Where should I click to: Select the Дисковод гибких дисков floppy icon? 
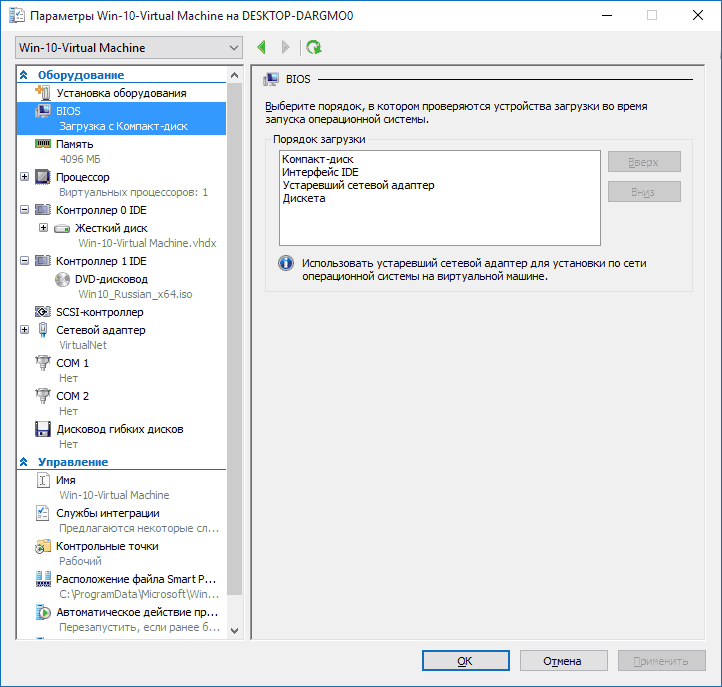coord(43,429)
